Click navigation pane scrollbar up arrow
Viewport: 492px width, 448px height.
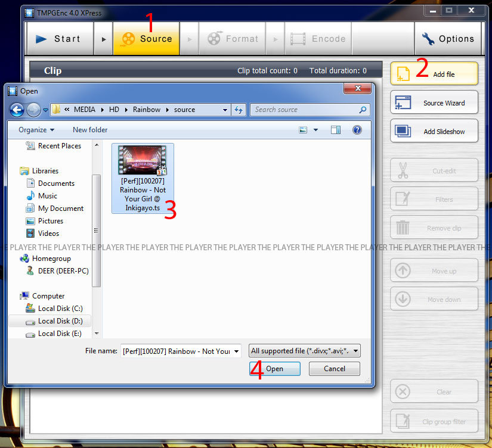(97, 145)
